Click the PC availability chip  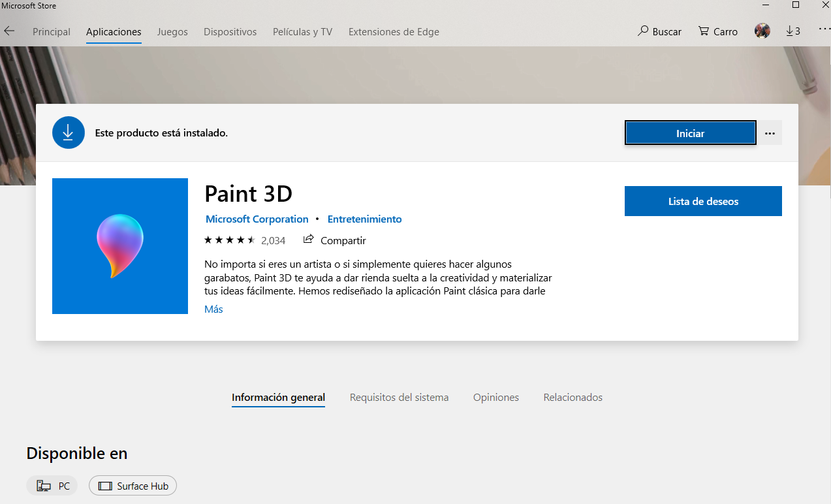click(52, 486)
